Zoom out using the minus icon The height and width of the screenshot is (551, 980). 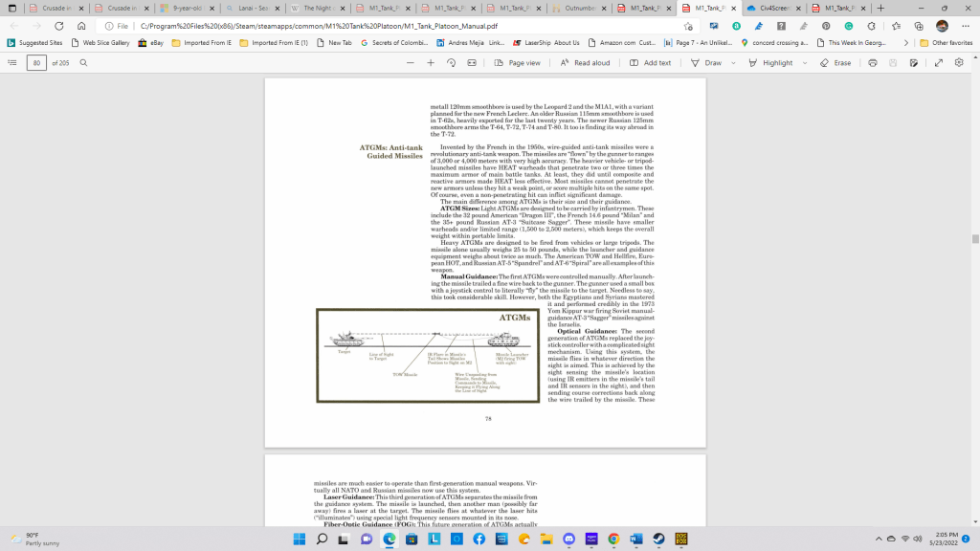(x=411, y=62)
